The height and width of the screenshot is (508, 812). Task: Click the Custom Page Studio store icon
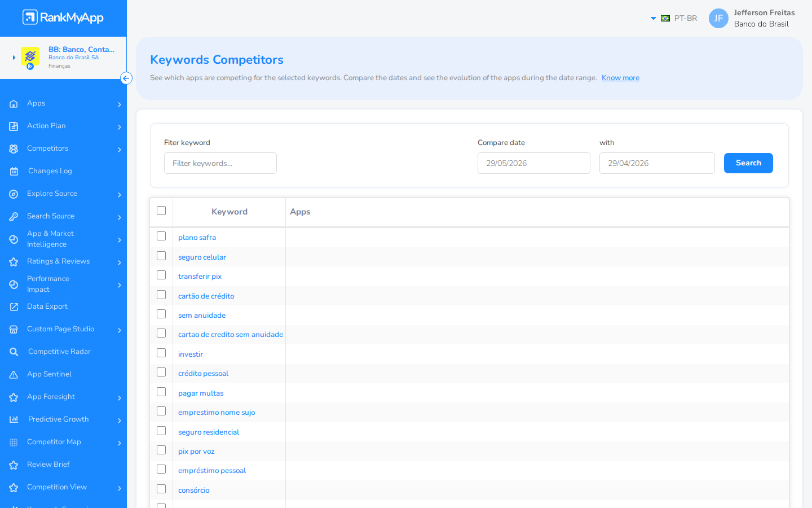(14, 330)
